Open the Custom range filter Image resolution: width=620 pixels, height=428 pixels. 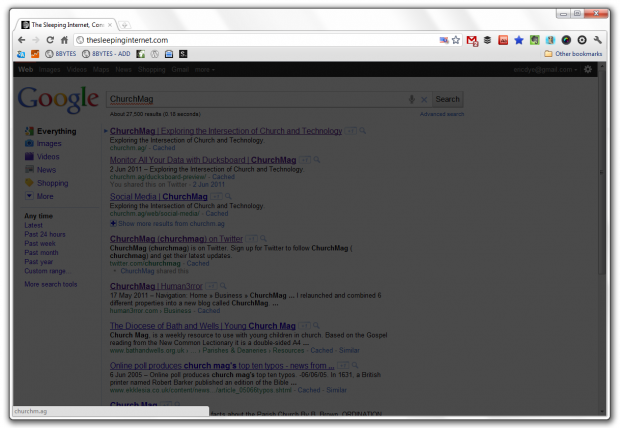coord(48,271)
